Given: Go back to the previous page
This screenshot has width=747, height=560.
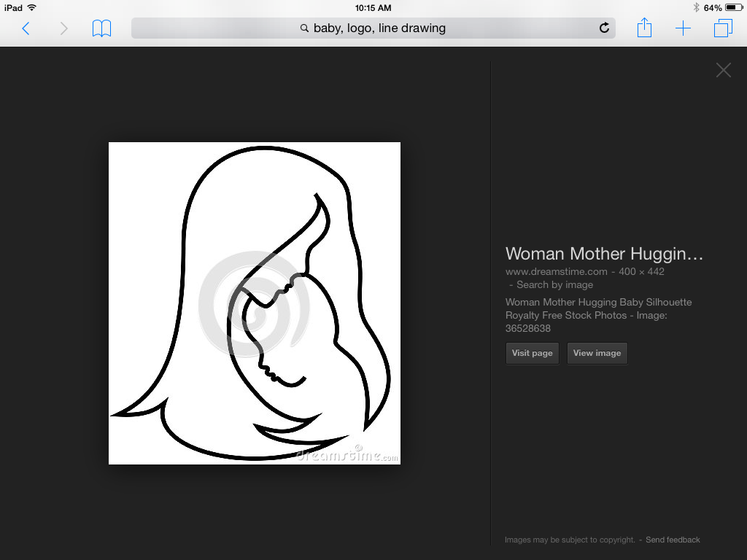Looking at the screenshot, I should pos(26,28).
